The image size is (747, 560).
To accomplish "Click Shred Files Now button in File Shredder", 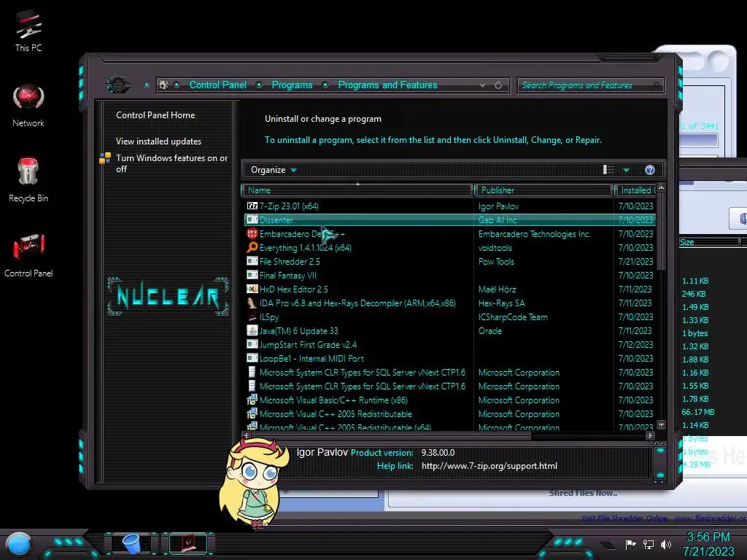I will coord(583,494).
